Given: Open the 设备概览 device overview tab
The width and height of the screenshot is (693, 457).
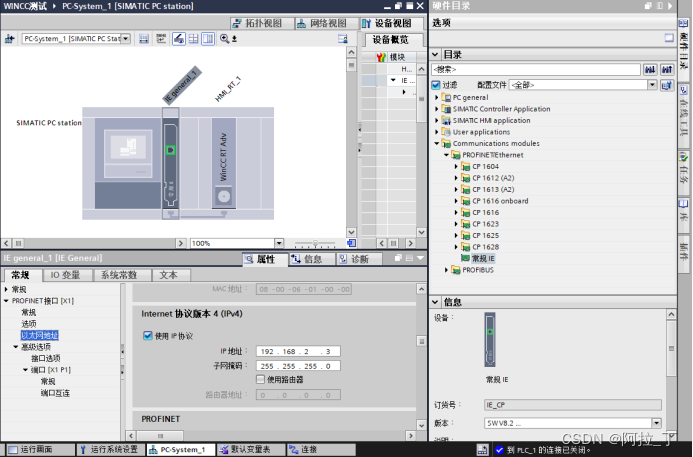Looking at the screenshot, I should click(x=390, y=40).
